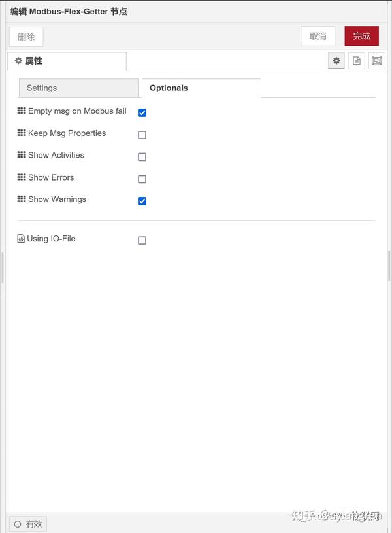Toggle the 有效 node enable status
This screenshot has height=533, width=392.
click(x=27, y=524)
